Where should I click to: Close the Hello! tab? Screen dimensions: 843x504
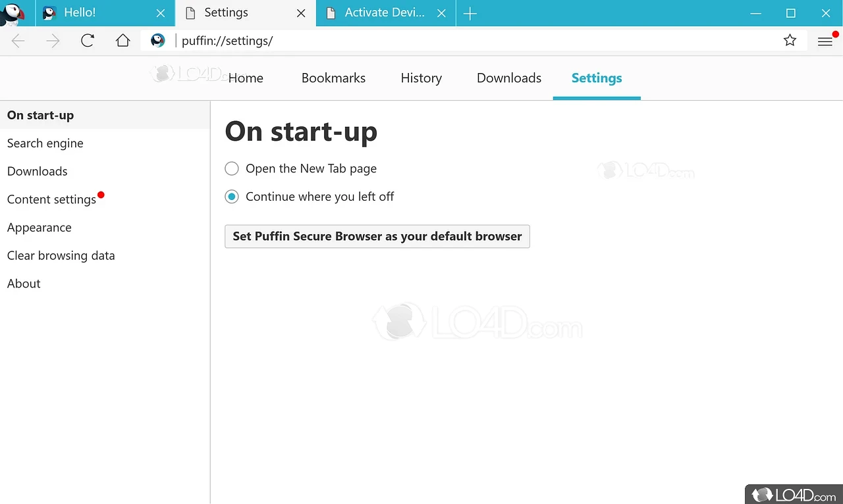pos(160,13)
